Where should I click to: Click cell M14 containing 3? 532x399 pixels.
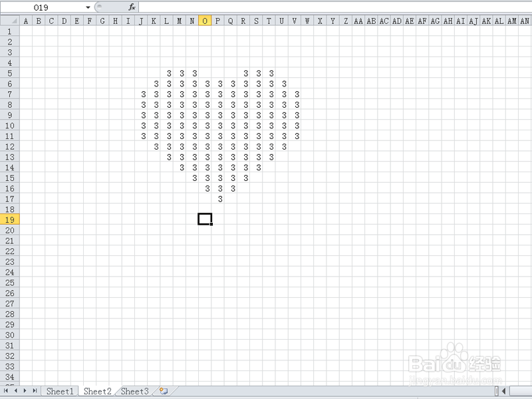click(x=180, y=168)
